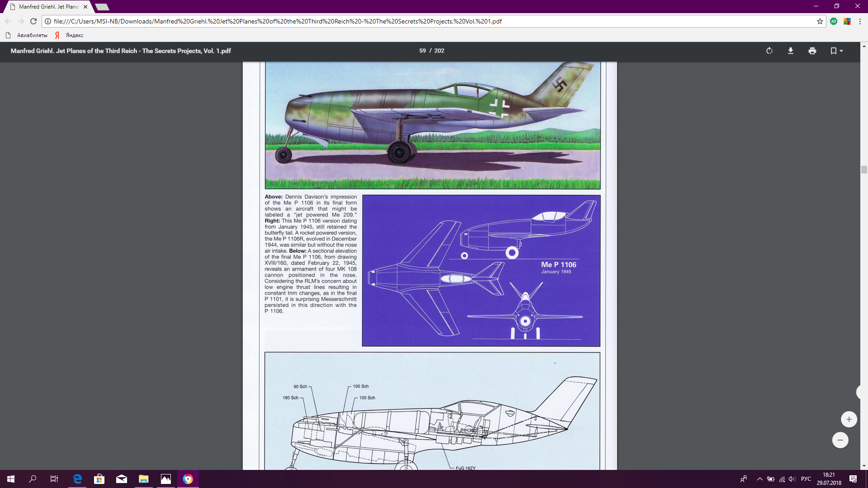
Task: Open the PDF bookmarks dropdown
Action: coord(836,51)
